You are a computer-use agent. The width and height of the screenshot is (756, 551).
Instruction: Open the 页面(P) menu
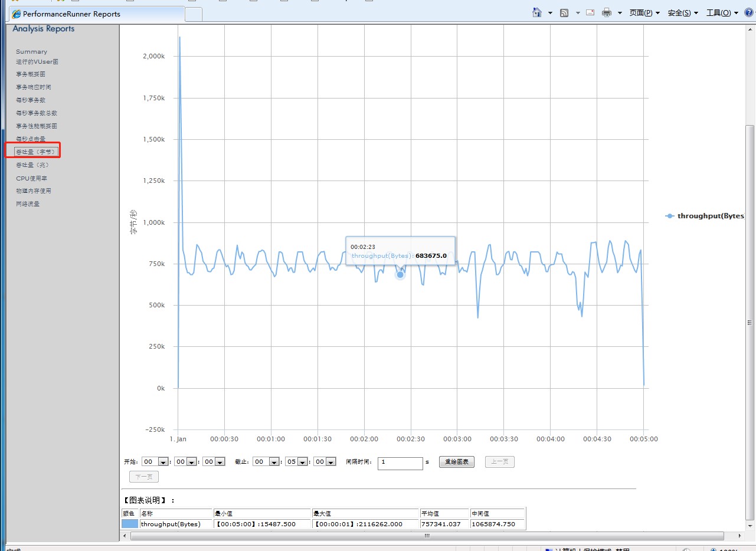[x=644, y=13]
